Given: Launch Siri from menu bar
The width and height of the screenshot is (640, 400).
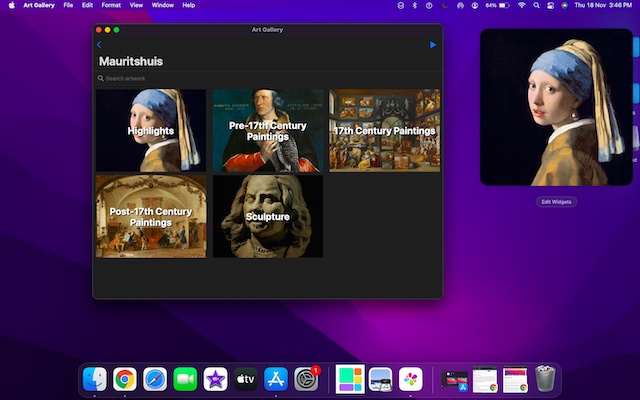Looking at the screenshot, I should coord(564,5).
